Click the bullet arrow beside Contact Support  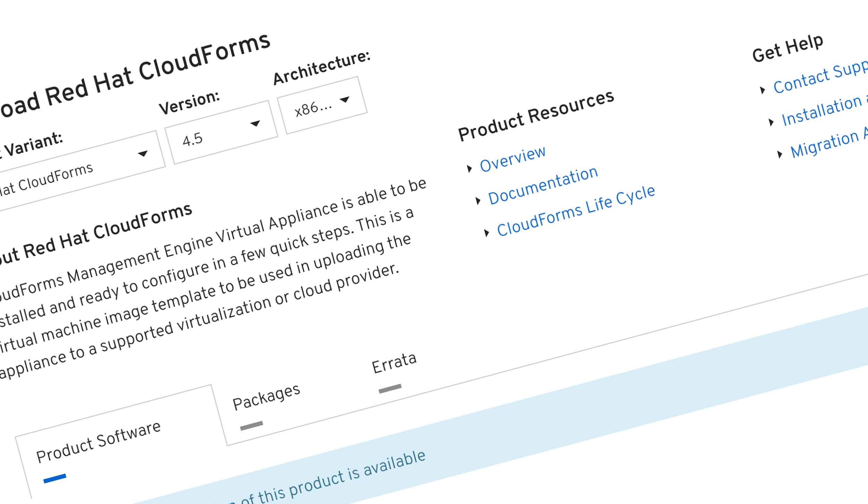tap(762, 90)
